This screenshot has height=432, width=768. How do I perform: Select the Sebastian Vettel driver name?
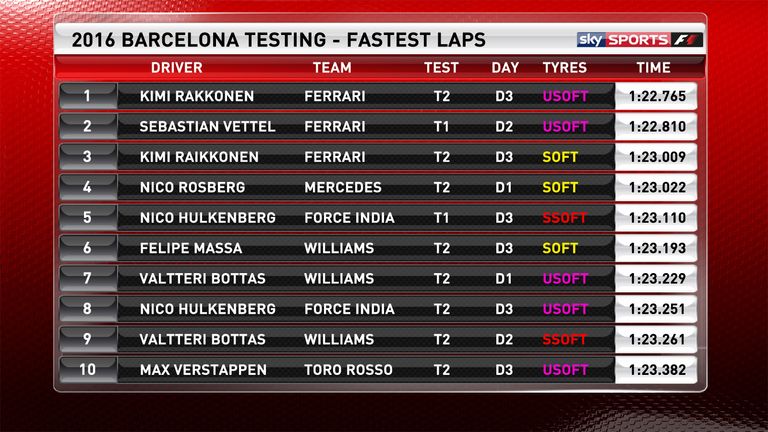pyautogui.click(x=207, y=126)
